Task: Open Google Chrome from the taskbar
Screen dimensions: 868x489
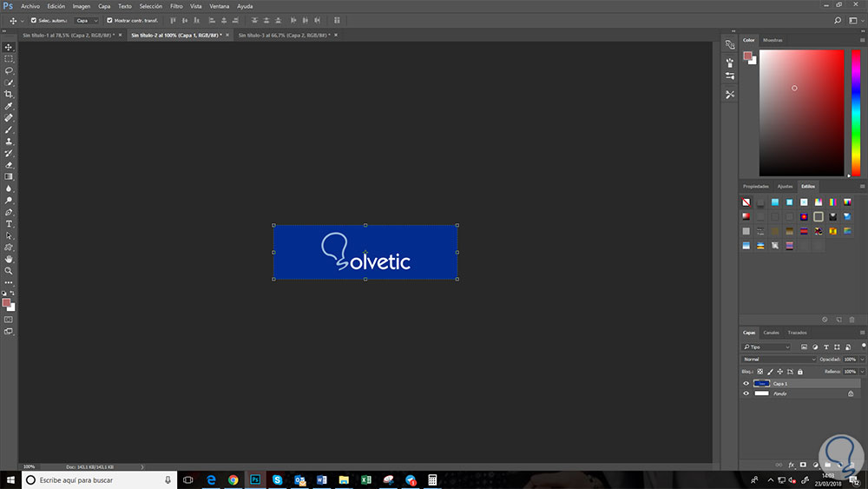Action: [233, 480]
